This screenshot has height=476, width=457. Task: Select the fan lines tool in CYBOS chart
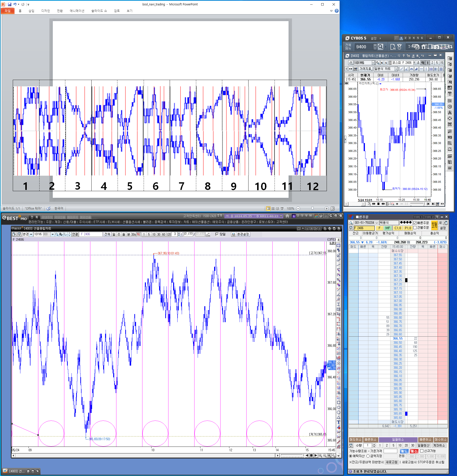tap(416, 69)
